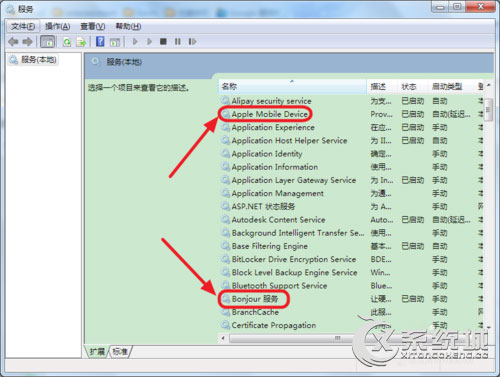This screenshot has width=500, height=377.
Task: Open the 文件(F) menu
Action: click(23, 26)
